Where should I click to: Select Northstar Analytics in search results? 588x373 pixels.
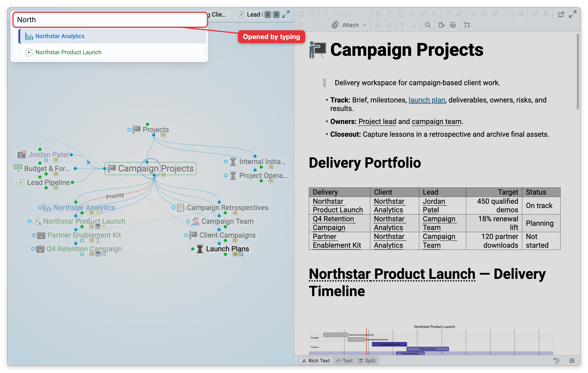[112, 36]
